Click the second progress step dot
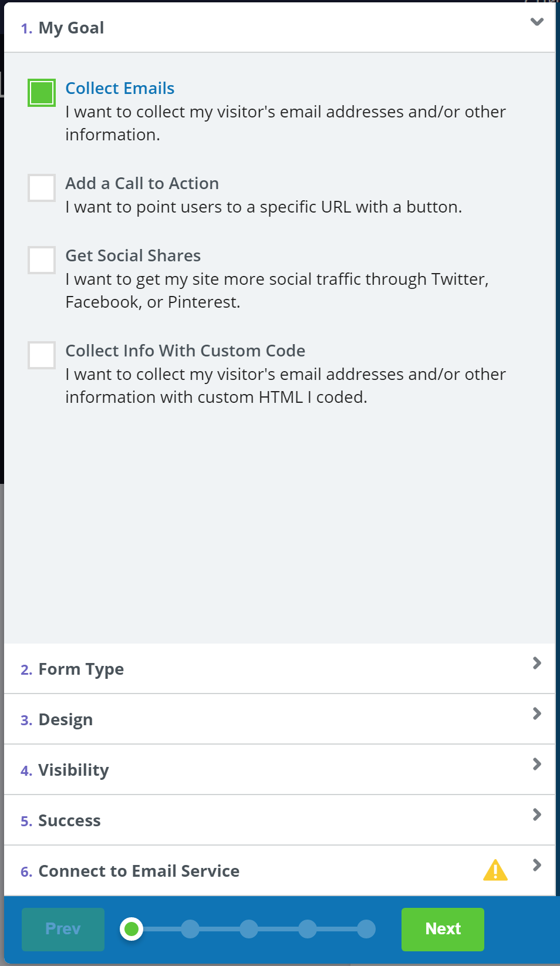The image size is (560, 966). tap(190, 929)
